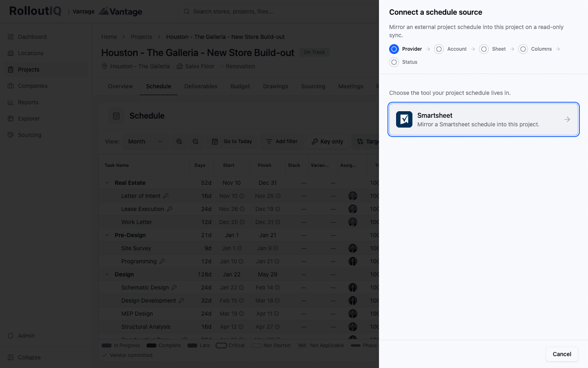Click the Structural Analysis task

point(146,327)
